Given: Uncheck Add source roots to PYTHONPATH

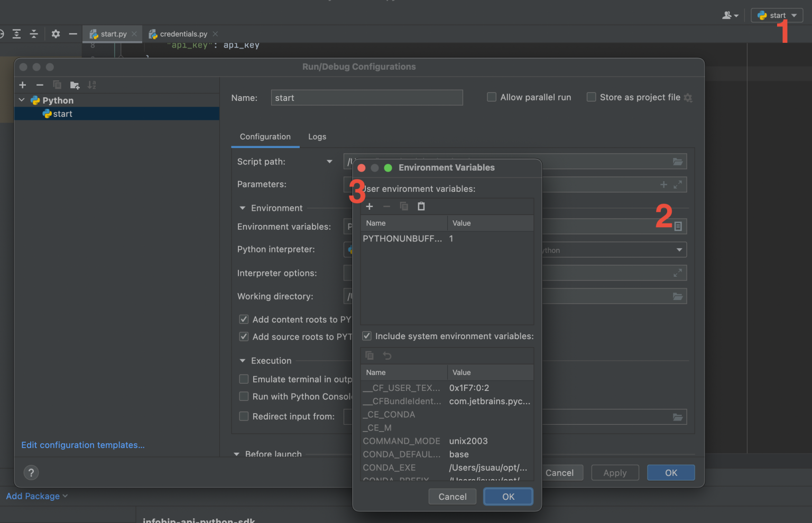Looking at the screenshot, I should (x=244, y=337).
